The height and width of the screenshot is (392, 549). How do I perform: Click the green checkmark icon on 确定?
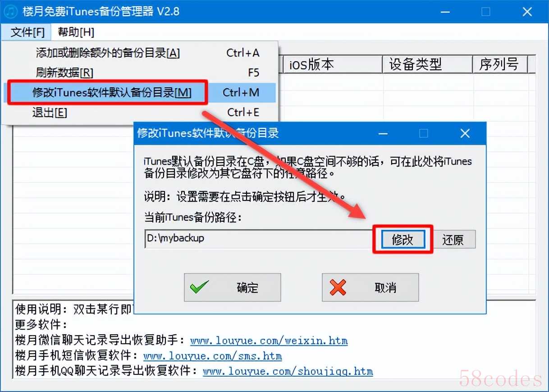(199, 287)
